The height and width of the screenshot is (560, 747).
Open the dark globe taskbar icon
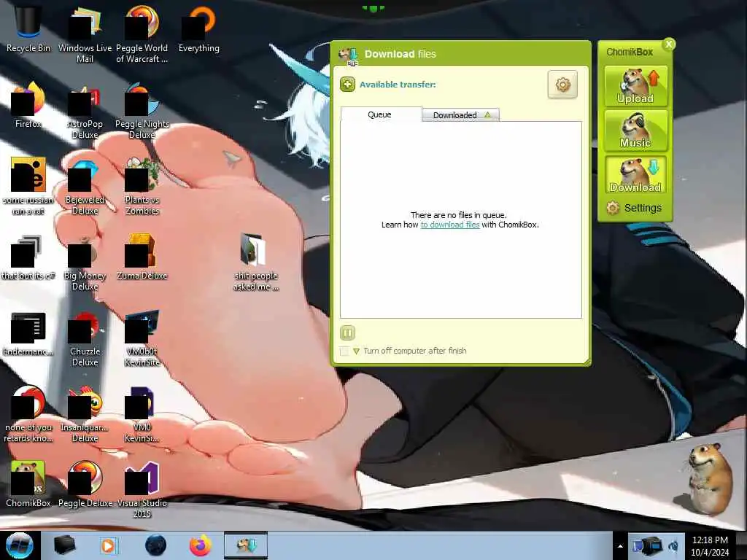[x=155, y=545]
